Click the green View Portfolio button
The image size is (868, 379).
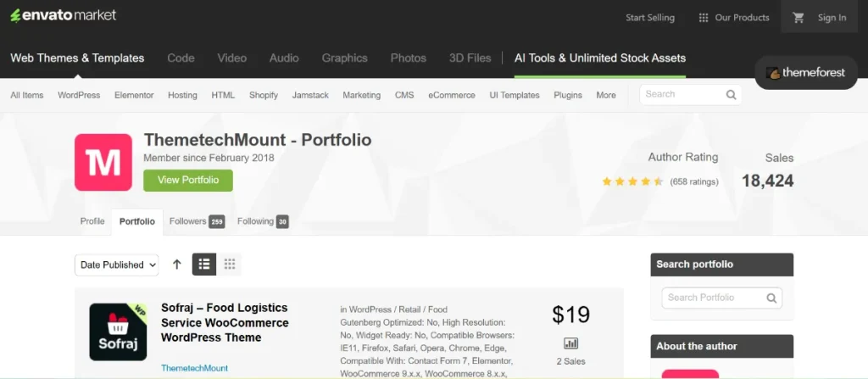coord(188,180)
